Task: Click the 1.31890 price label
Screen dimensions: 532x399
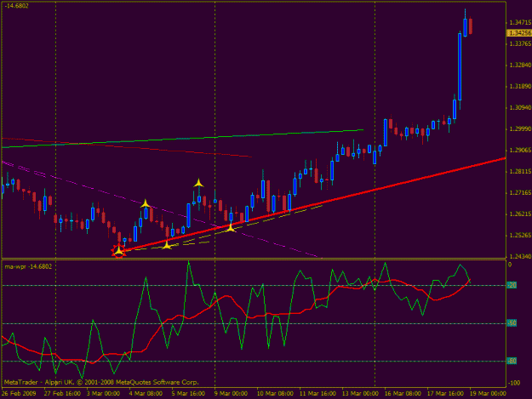Action: coord(520,87)
